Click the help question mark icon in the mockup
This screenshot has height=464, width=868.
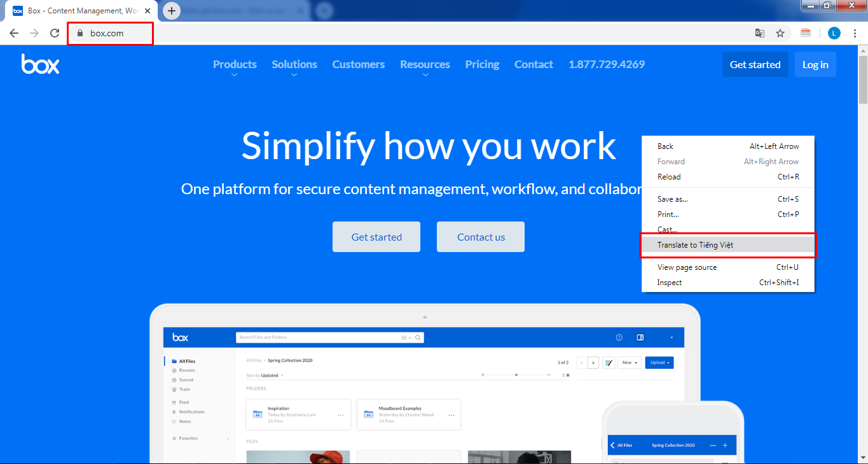point(619,337)
